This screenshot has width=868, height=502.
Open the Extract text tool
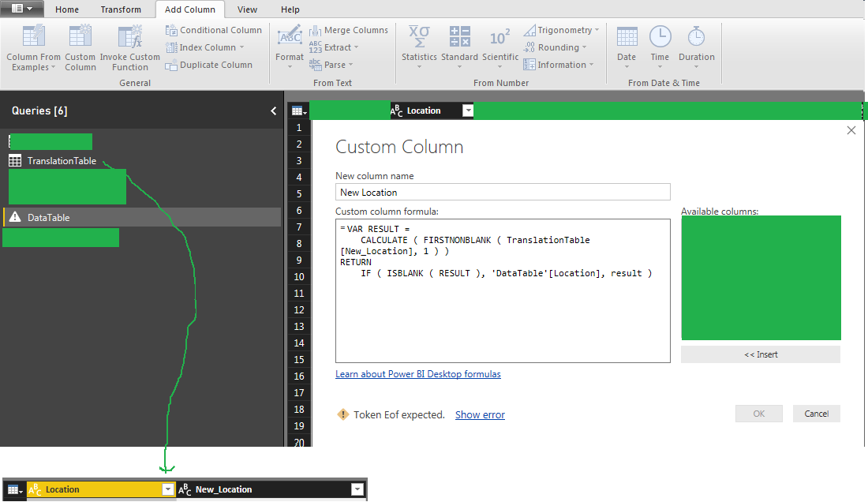pos(334,47)
